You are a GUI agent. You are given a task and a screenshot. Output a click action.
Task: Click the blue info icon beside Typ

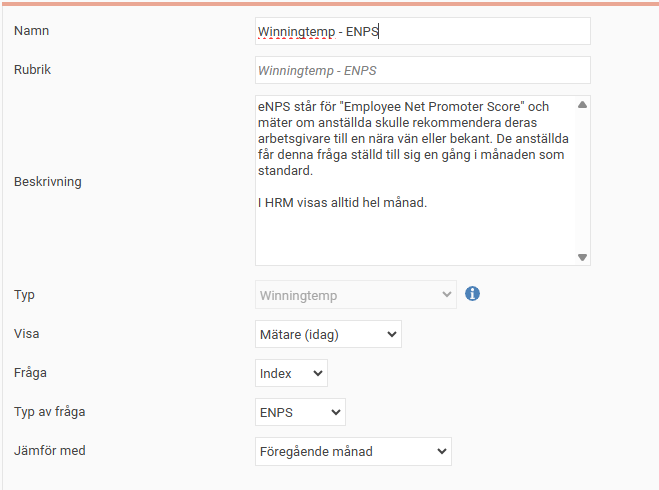point(473,294)
